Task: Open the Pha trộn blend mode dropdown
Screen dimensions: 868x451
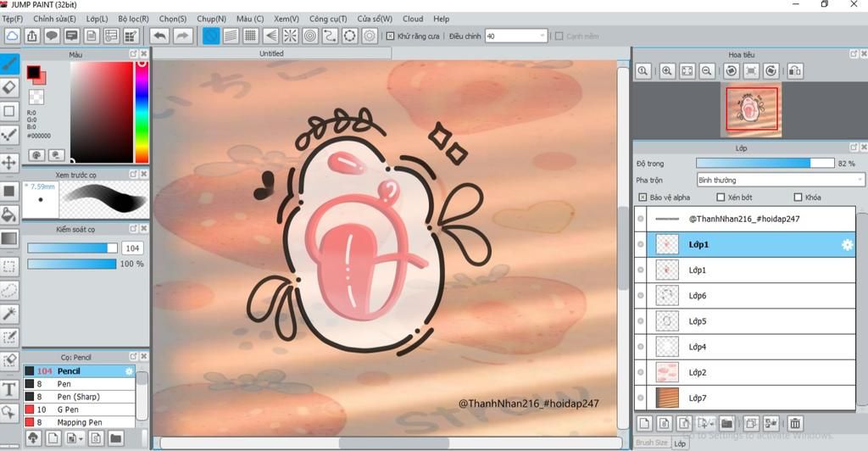Action: tap(780, 180)
